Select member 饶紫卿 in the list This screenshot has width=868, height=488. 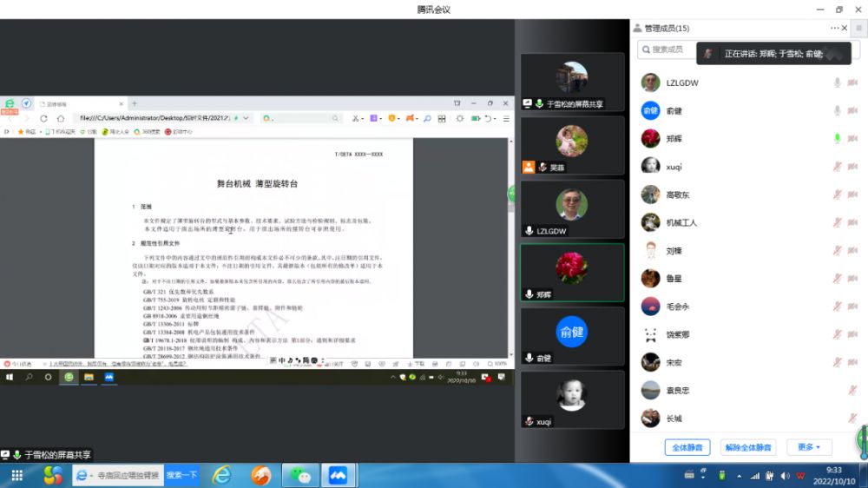click(x=749, y=334)
